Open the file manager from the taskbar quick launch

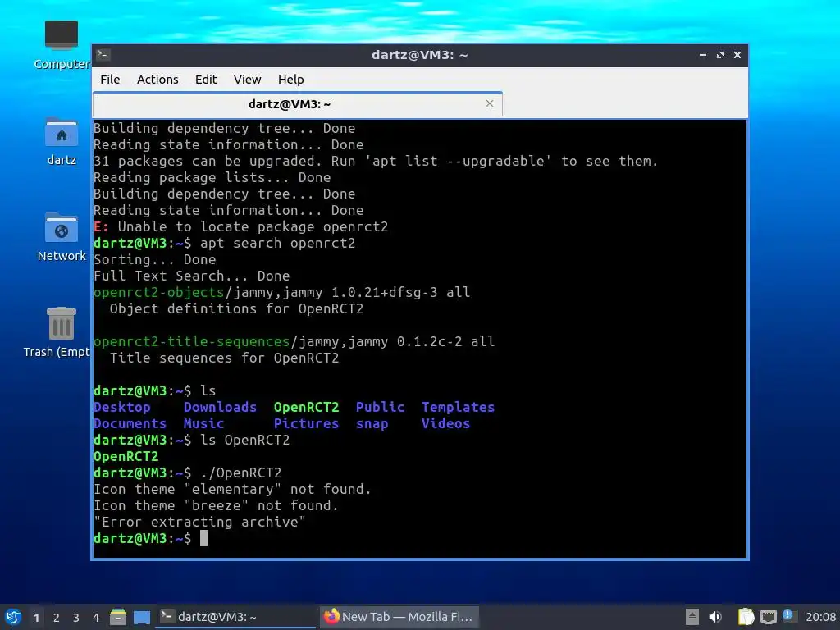118,617
